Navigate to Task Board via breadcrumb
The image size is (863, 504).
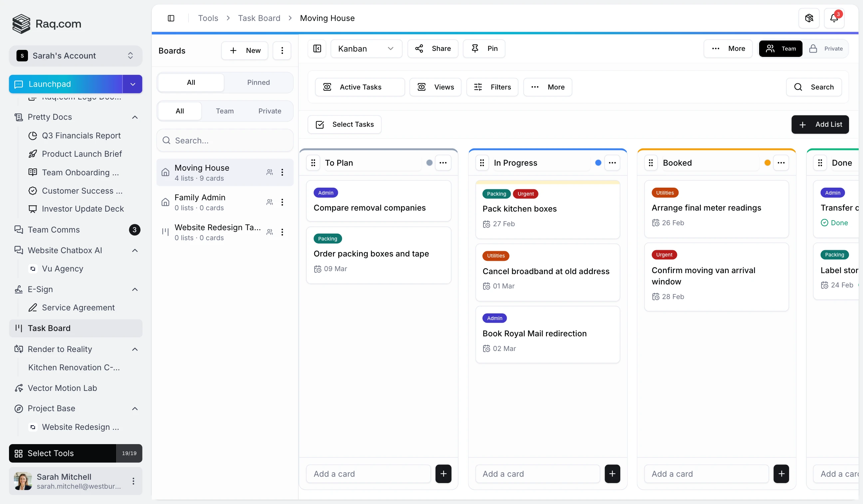pos(259,18)
